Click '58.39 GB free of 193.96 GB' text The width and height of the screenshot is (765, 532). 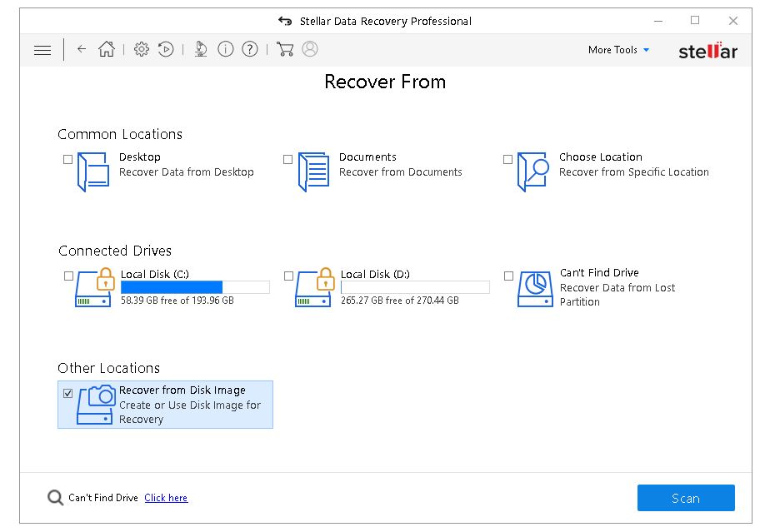(x=177, y=301)
